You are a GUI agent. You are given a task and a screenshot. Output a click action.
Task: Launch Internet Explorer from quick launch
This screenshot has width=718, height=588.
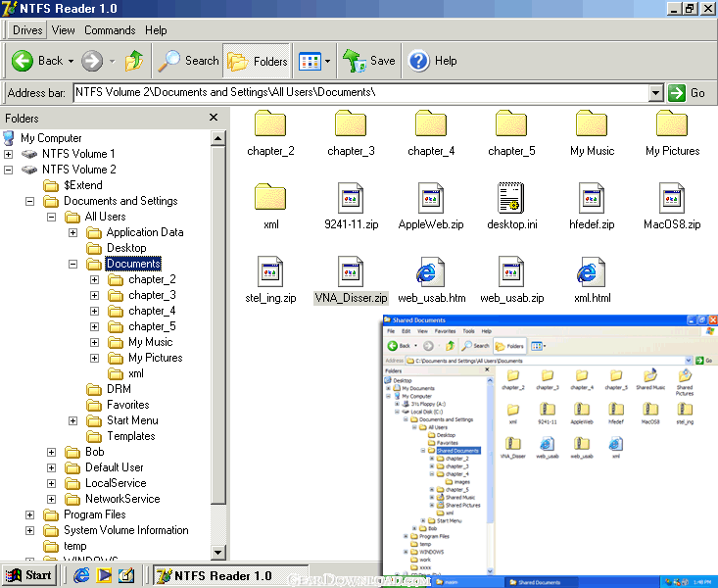[81, 575]
